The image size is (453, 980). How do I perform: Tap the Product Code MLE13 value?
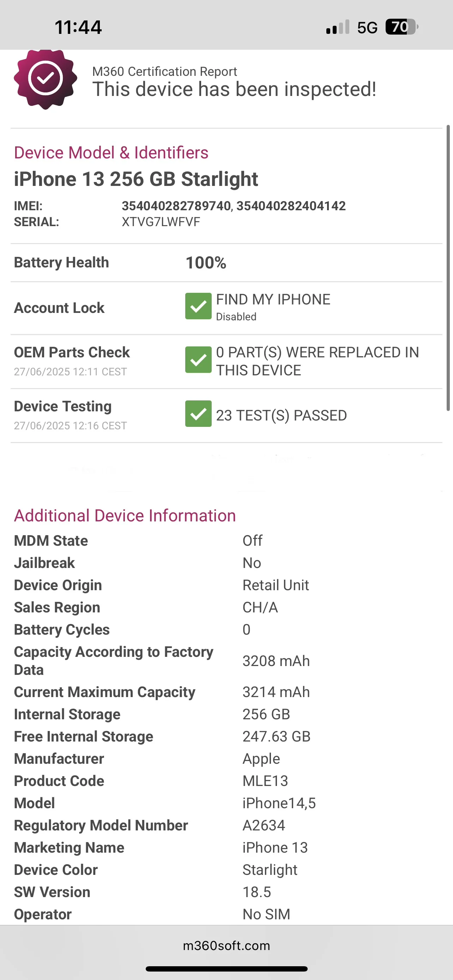coord(265,781)
